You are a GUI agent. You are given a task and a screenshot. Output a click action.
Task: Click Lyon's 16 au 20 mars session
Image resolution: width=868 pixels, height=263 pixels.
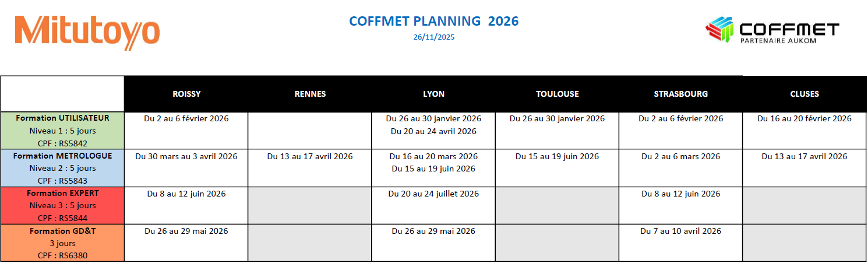[x=433, y=156]
